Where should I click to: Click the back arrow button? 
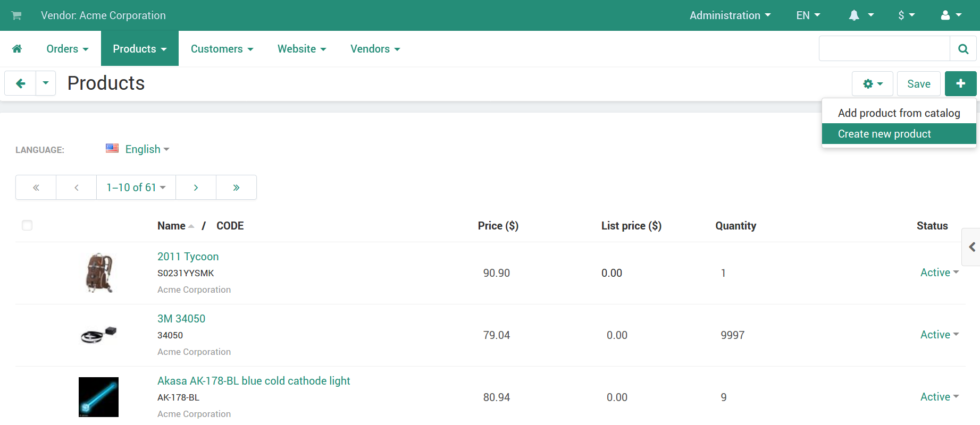[20, 83]
